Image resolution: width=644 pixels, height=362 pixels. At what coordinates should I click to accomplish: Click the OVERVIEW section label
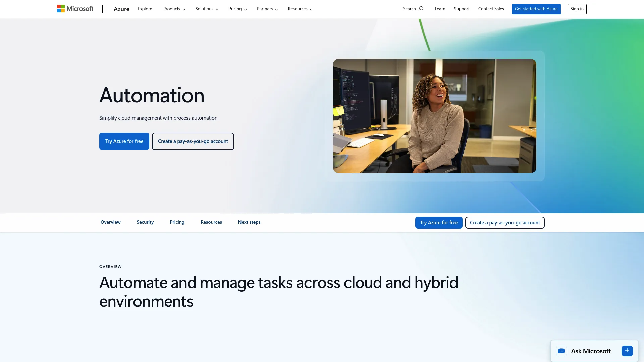110,267
